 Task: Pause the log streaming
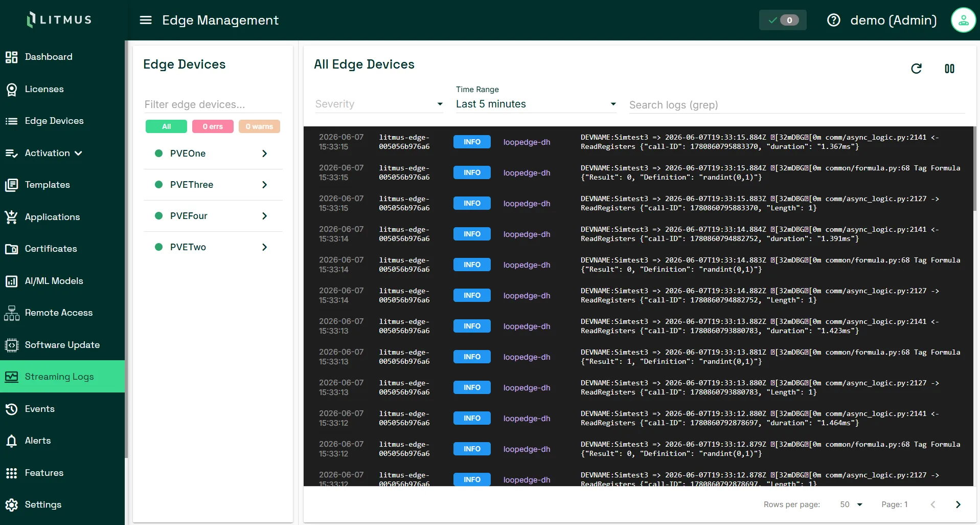[x=949, y=69]
